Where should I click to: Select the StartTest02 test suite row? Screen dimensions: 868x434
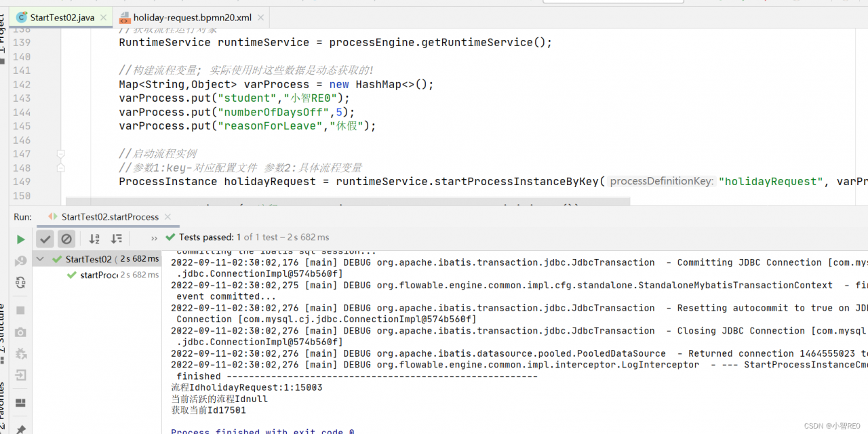pos(97,259)
